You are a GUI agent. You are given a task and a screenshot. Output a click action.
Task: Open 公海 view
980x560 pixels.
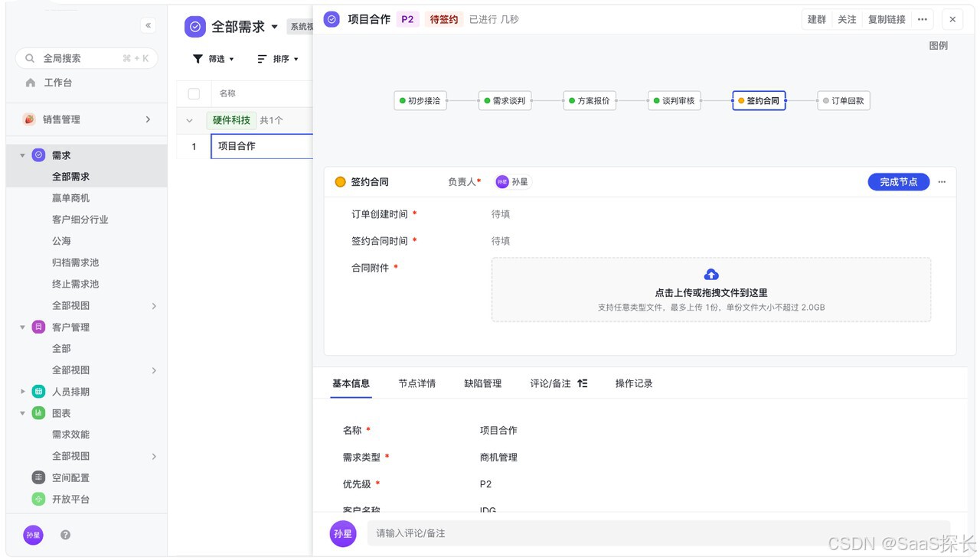(x=61, y=241)
